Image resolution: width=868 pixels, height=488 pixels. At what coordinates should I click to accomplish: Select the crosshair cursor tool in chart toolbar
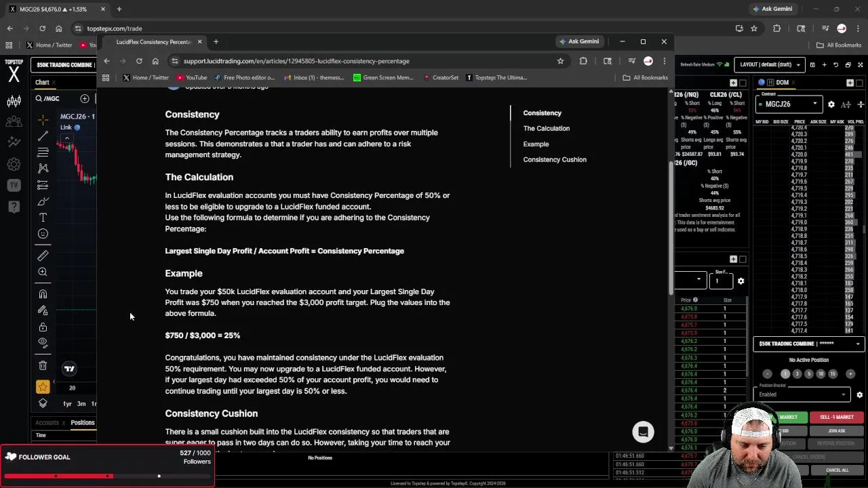[x=43, y=120]
